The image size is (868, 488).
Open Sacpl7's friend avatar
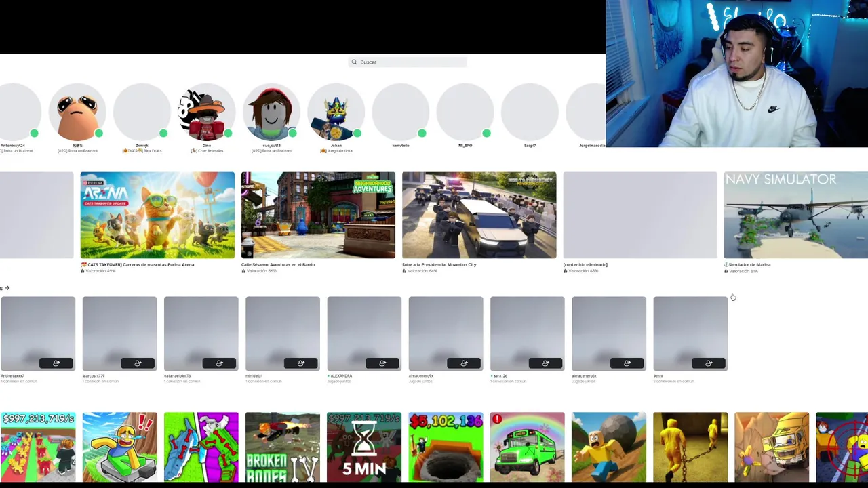[x=530, y=112]
